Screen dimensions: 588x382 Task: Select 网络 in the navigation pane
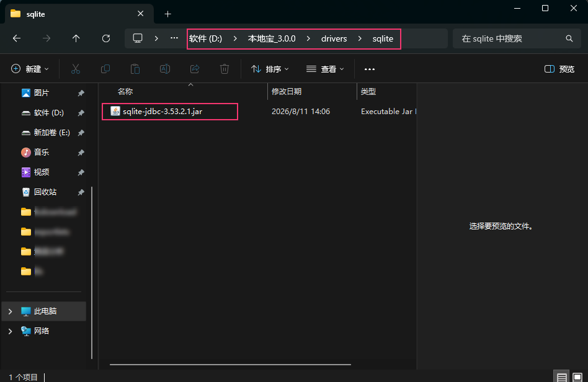click(42, 331)
